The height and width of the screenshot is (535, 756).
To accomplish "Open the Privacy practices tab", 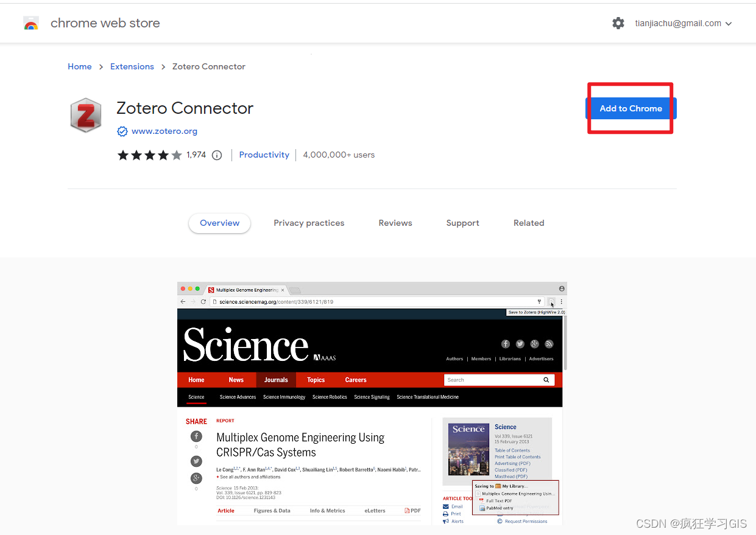I will pyautogui.click(x=309, y=223).
